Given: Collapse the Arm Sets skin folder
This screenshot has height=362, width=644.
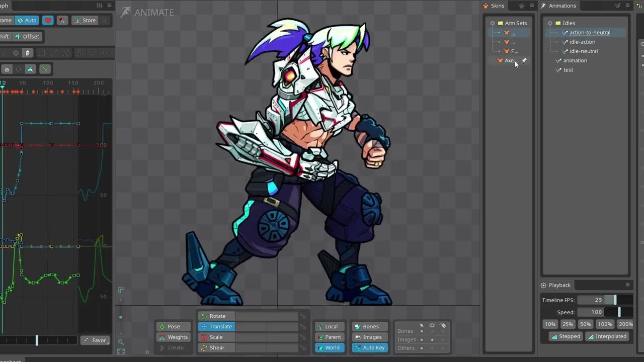Looking at the screenshot, I should pos(493,23).
